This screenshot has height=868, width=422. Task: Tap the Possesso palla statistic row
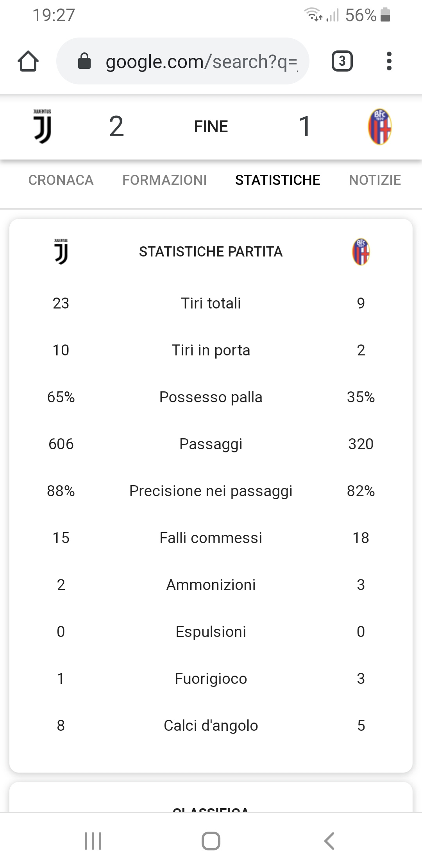[x=211, y=397]
